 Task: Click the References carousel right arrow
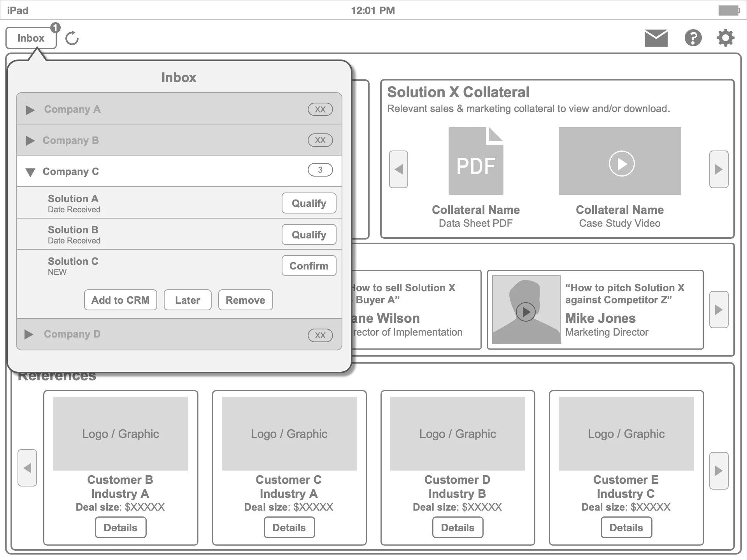click(719, 471)
